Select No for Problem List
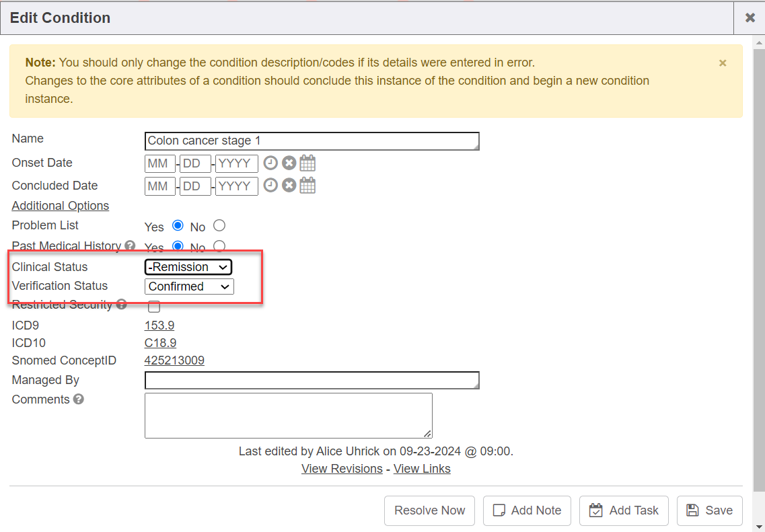Image resolution: width=765 pixels, height=532 pixels. [x=219, y=226]
